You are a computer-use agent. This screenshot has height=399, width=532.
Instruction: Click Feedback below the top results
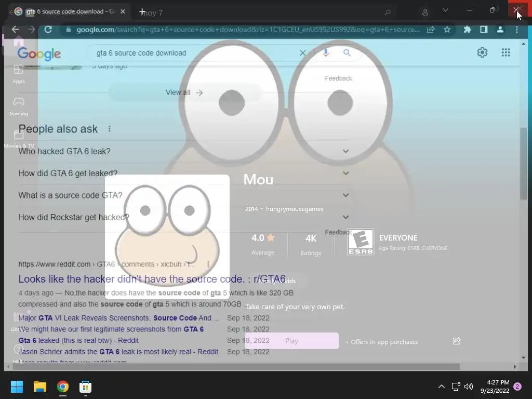click(x=338, y=78)
